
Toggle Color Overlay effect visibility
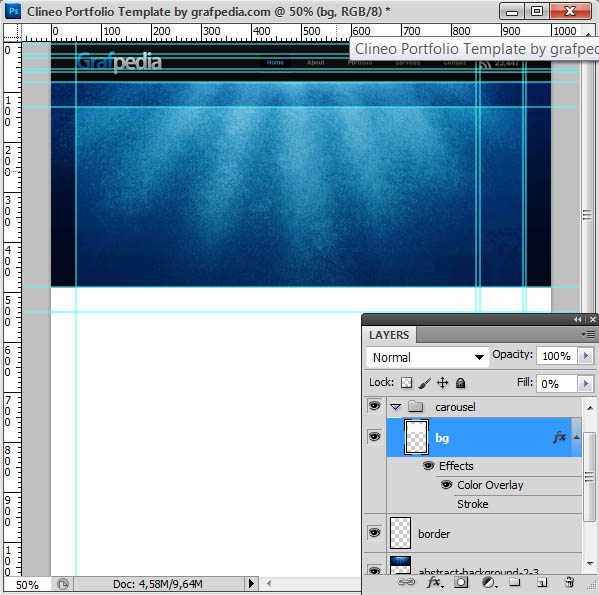[446, 485]
